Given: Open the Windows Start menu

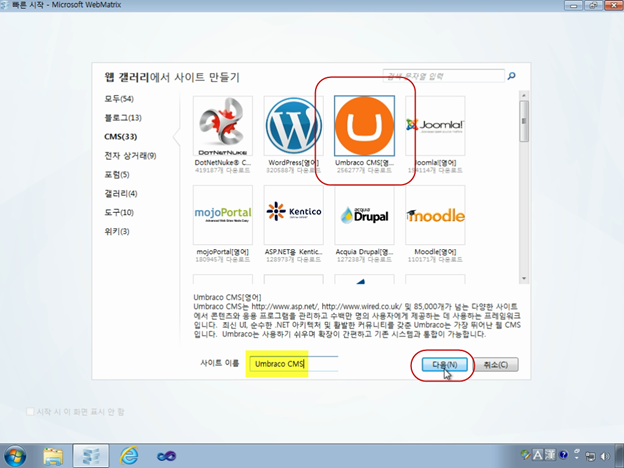Looking at the screenshot, I should pos(15,456).
